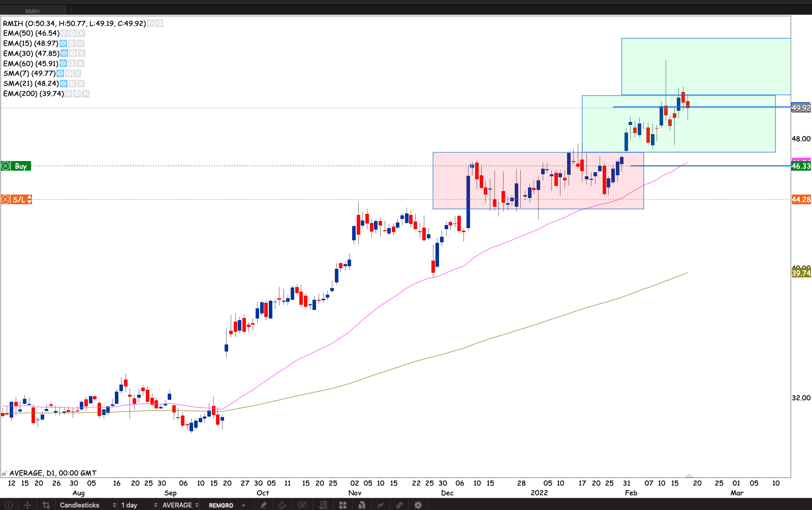Click the orange S/L order label
This screenshot has width=812, height=510.
click(x=19, y=200)
